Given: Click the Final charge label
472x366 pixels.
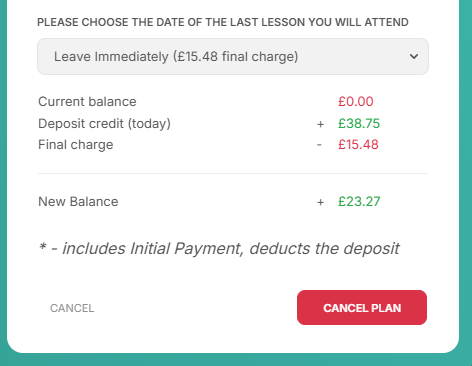Looking at the screenshot, I should pos(76,145).
